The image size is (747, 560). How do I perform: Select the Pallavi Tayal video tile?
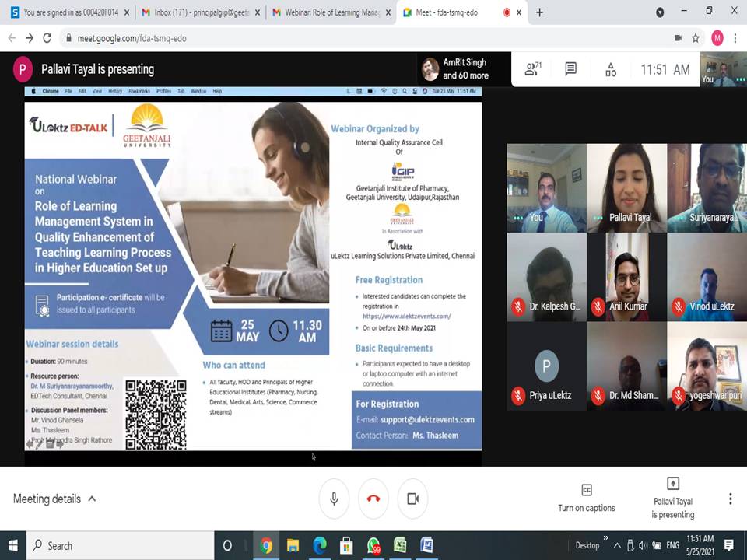pyautogui.click(x=626, y=187)
